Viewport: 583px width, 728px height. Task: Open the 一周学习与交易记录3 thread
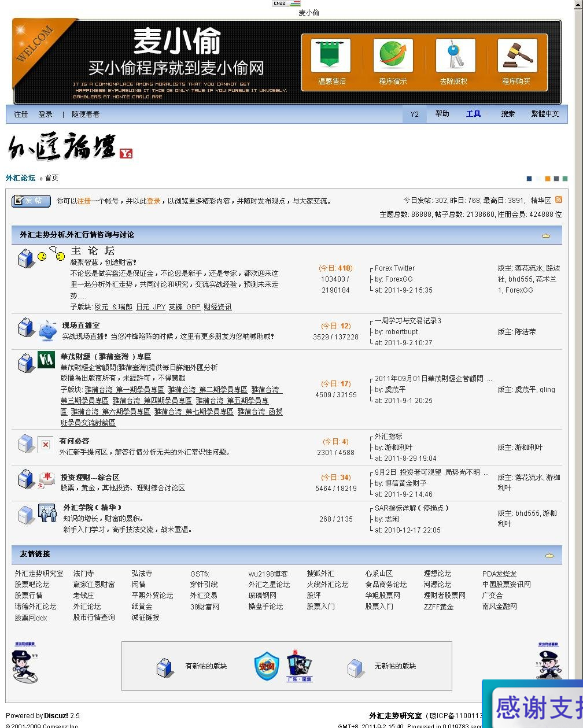(408, 321)
